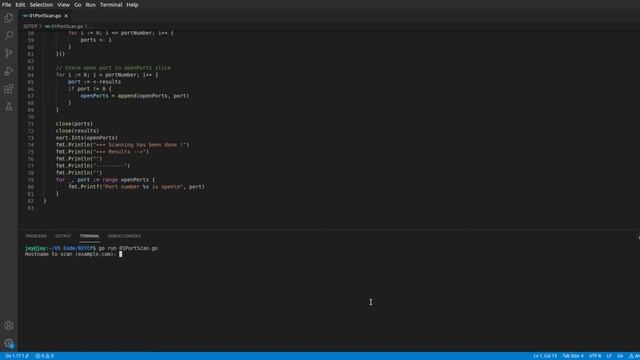
Task: Open the View menu
Action: tap(63, 5)
